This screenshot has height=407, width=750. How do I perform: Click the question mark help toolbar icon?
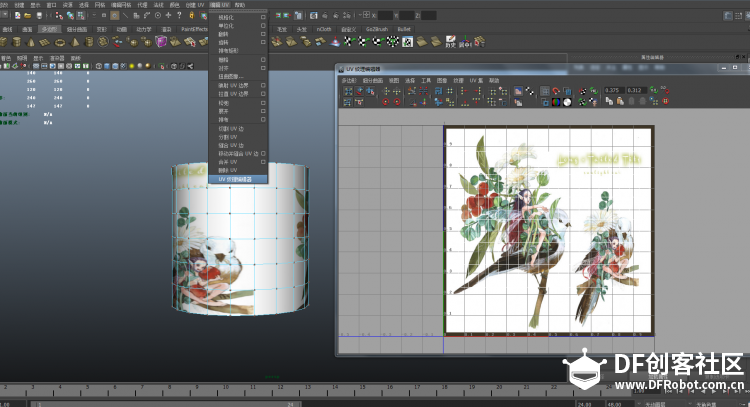[x=179, y=15]
